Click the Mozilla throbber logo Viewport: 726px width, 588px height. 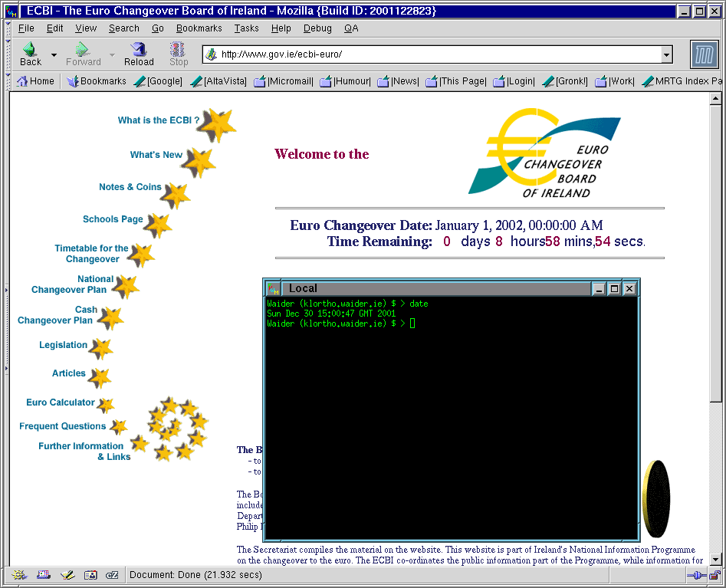tap(705, 54)
